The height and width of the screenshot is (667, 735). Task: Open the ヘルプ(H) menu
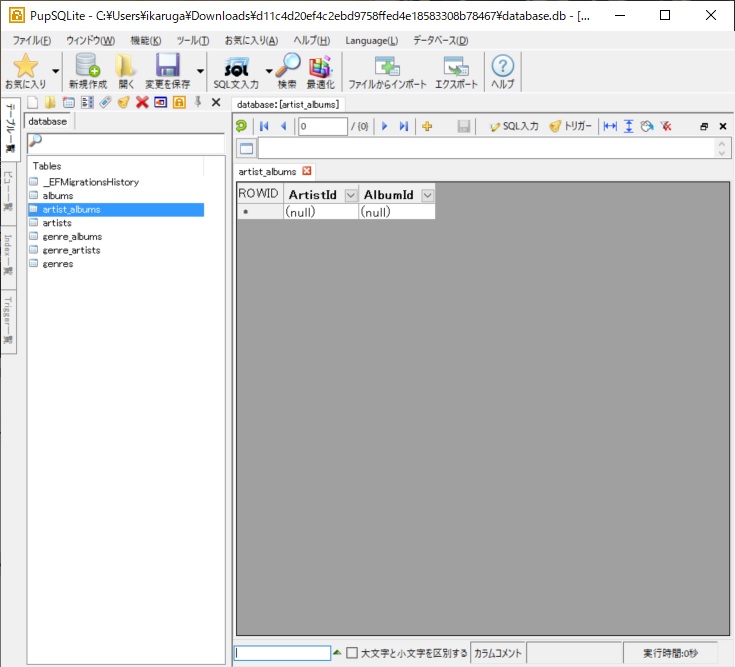(312, 41)
